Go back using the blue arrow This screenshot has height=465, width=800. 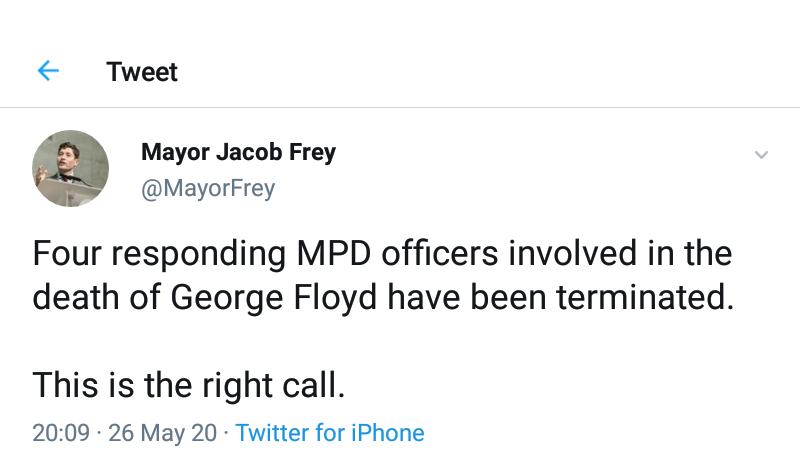48,72
